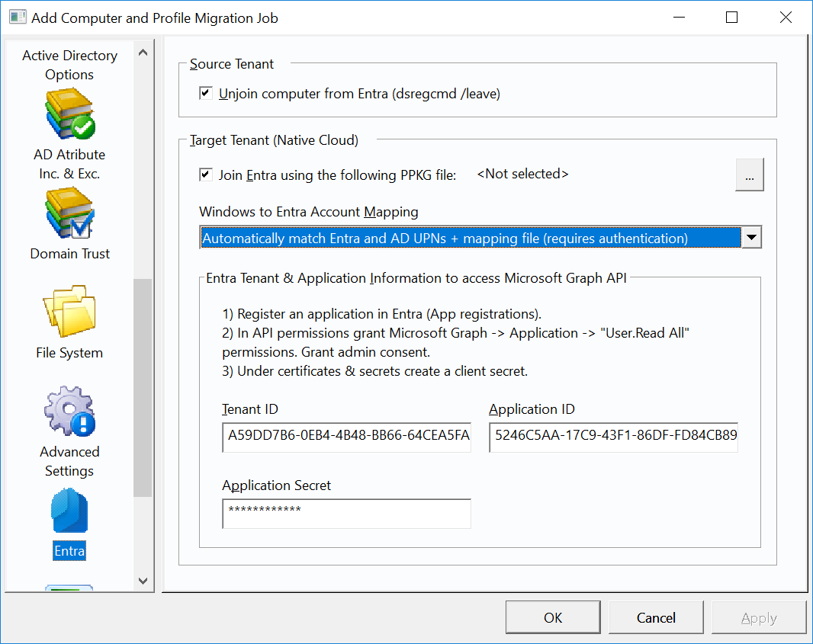Open the Windows to Entra Account Mapping dropdown arrow
Image resolution: width=813 pixels, height=644 pixels.
click(x=751, y=238)
